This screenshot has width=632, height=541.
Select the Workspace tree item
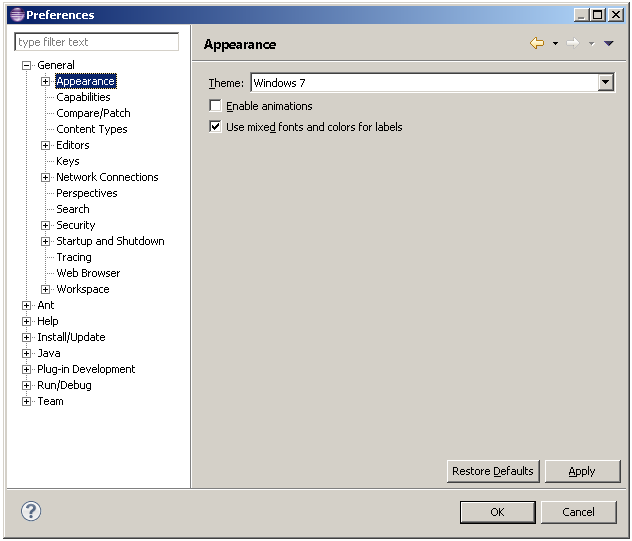83,289
